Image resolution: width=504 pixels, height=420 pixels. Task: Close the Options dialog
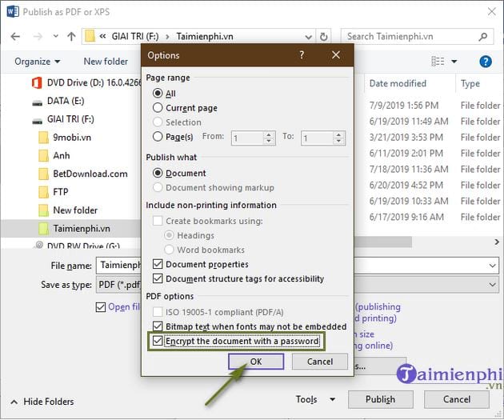(x=336, y=55)
